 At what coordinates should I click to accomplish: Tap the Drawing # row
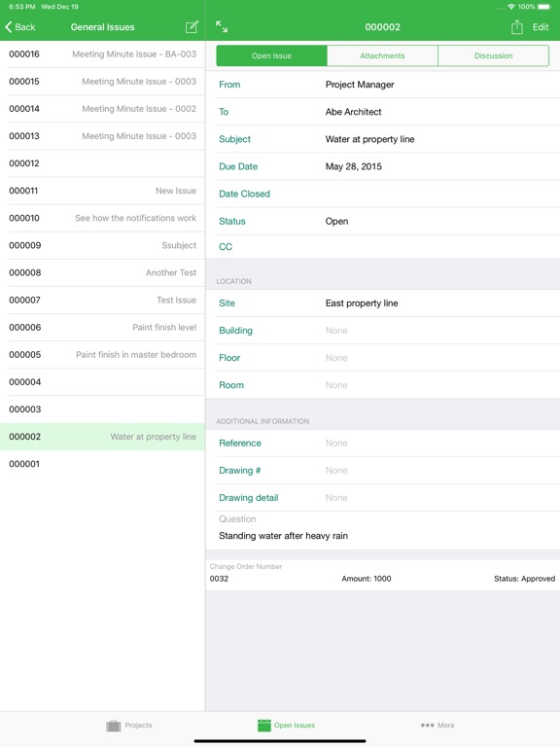coord(383,470)
